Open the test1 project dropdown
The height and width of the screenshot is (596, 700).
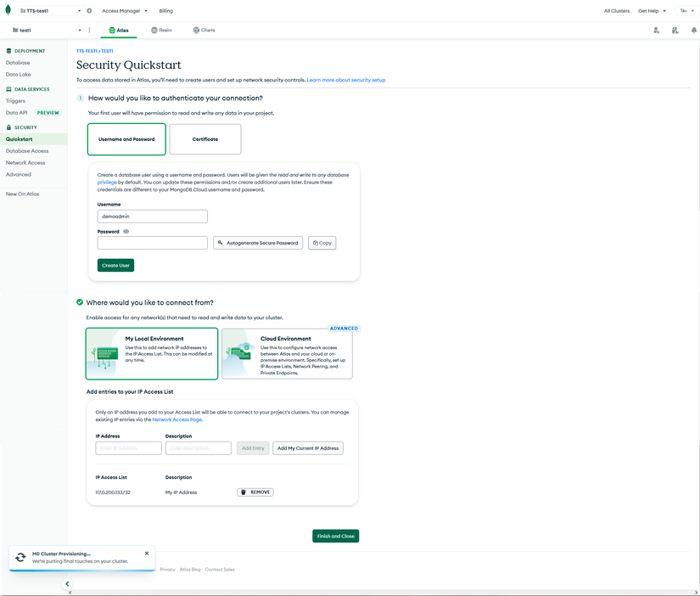(47, 31)
